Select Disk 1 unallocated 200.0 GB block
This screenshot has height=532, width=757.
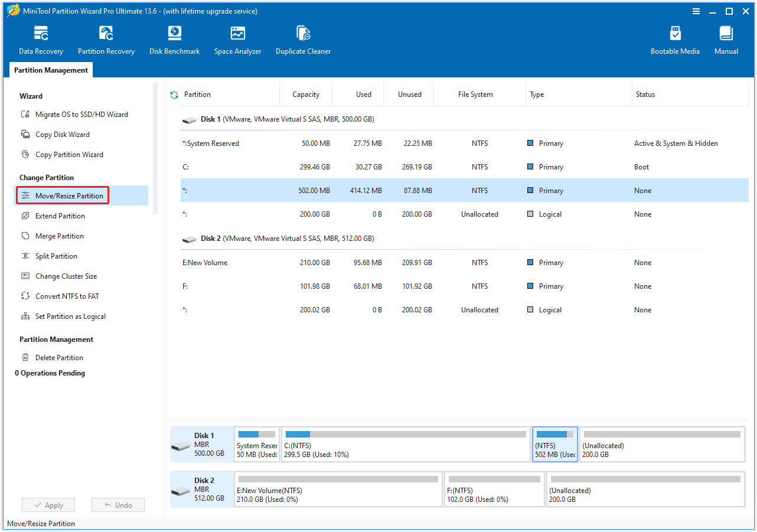[662, 445]
